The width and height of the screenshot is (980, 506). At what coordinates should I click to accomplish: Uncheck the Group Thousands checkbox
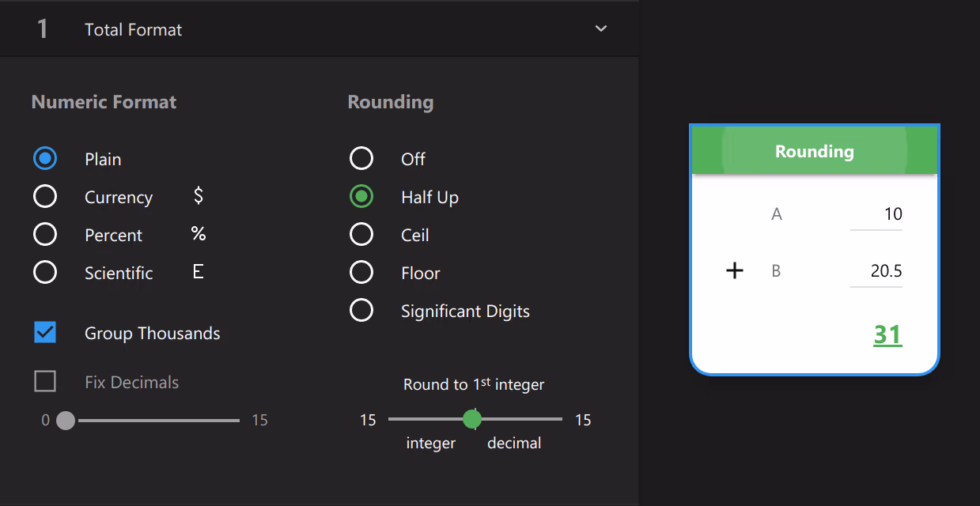(x=45, y=333)
